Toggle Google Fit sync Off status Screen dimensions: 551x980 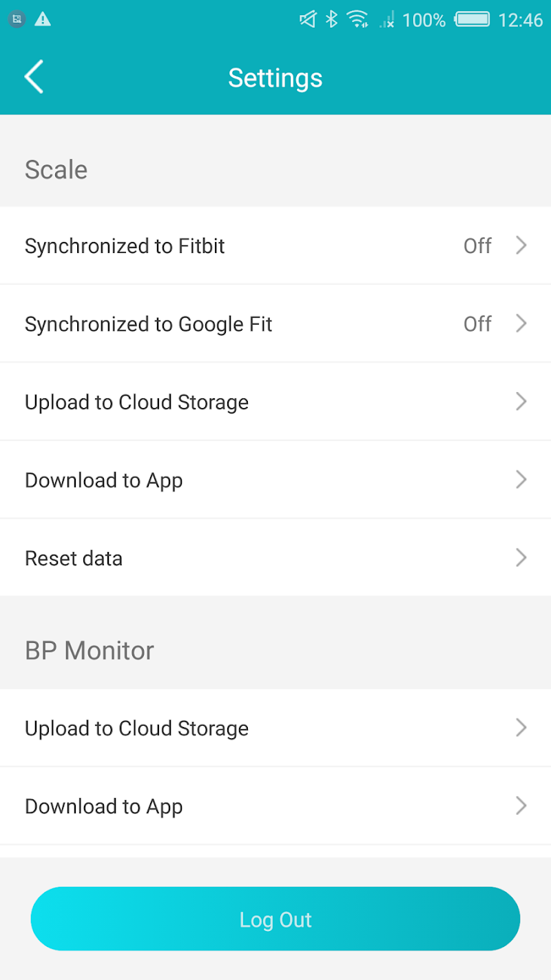tap(477, 324)
